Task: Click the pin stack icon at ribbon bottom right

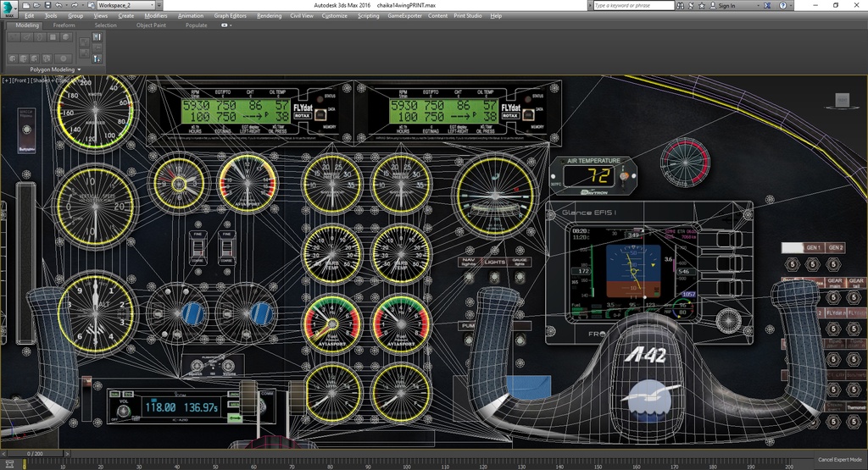Action: 97,58
